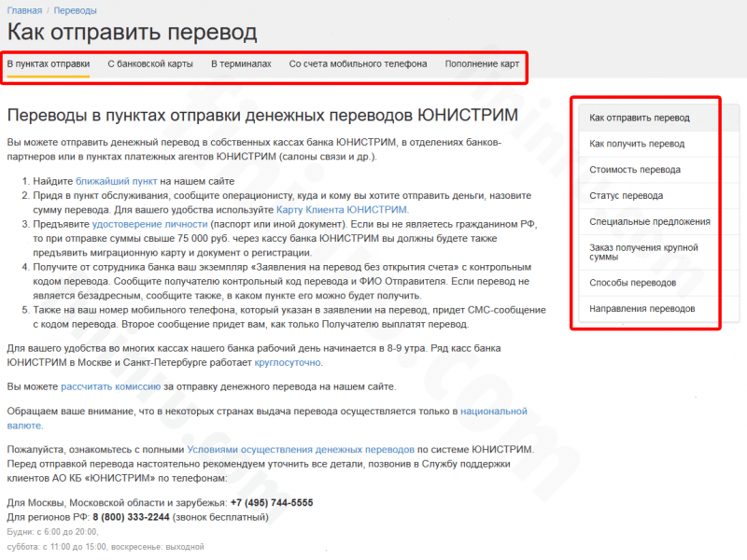Select the В пунктах отправки tab
Screen dimensions: 747x560
49,63
